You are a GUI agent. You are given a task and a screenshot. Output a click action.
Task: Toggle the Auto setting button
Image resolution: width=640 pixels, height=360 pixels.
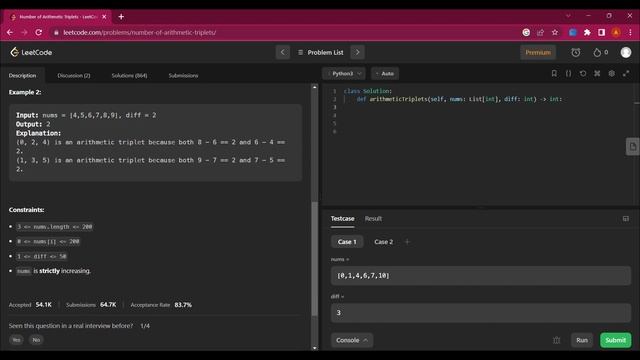384,73
